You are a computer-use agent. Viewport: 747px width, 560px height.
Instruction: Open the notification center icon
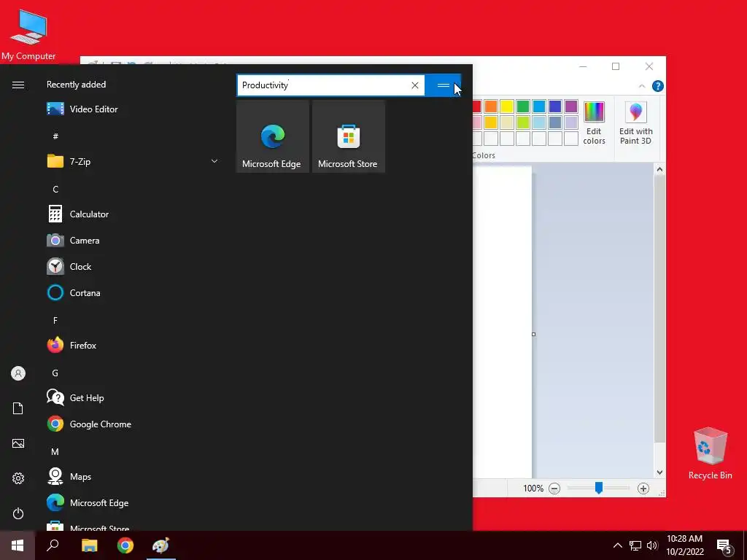[x=724, y=547]
